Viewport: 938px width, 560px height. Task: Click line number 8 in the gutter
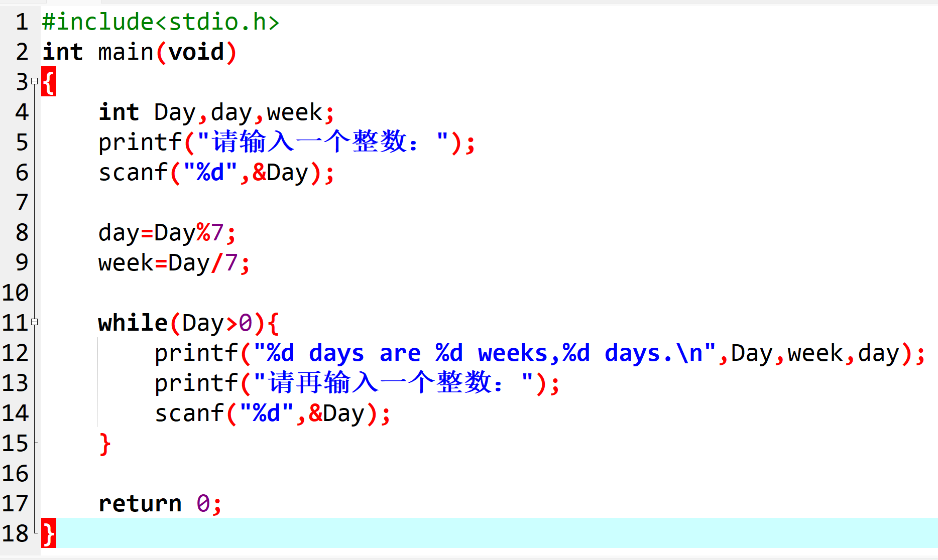(22, 232)
